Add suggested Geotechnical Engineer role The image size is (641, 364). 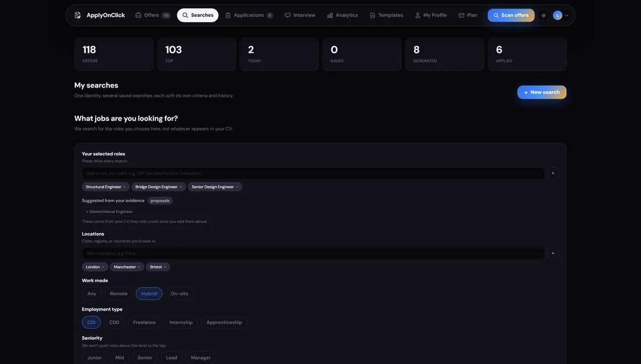pyautogui.click(x=110, y=212)
